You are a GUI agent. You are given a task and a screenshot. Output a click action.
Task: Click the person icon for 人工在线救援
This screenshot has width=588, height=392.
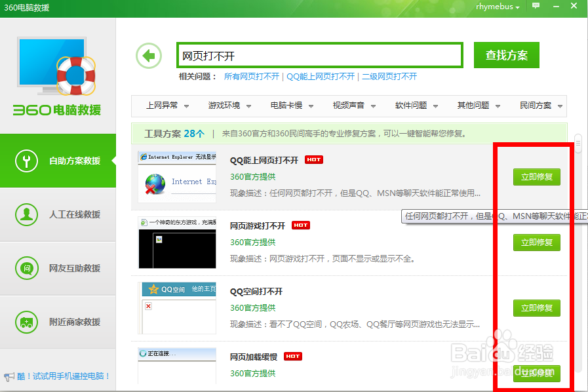(26, 214)
